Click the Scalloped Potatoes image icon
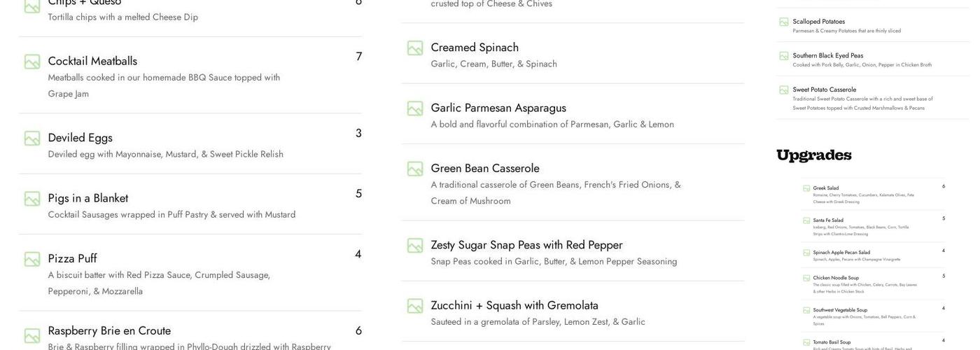This screenshot has width=980, height=350. (784, 22)
